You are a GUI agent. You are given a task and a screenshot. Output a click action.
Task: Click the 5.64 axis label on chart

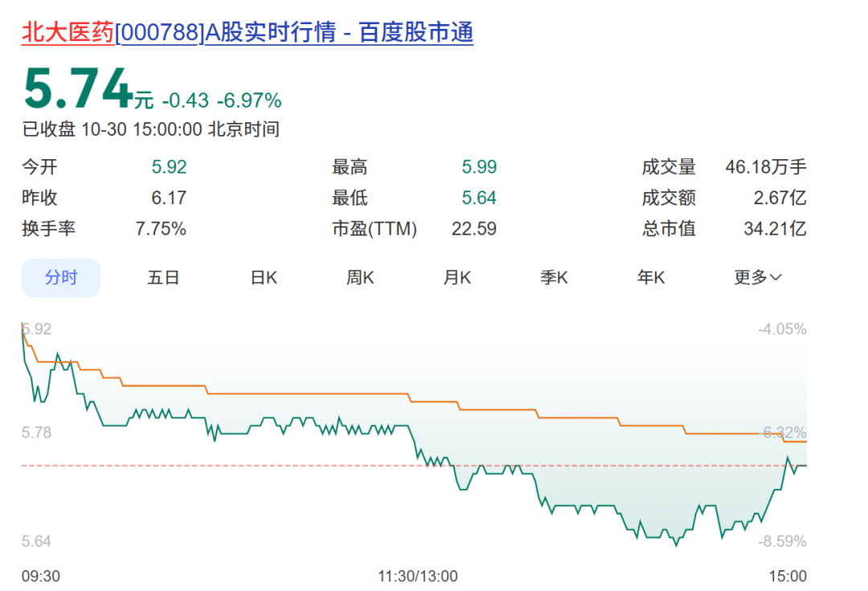point(36,541)
